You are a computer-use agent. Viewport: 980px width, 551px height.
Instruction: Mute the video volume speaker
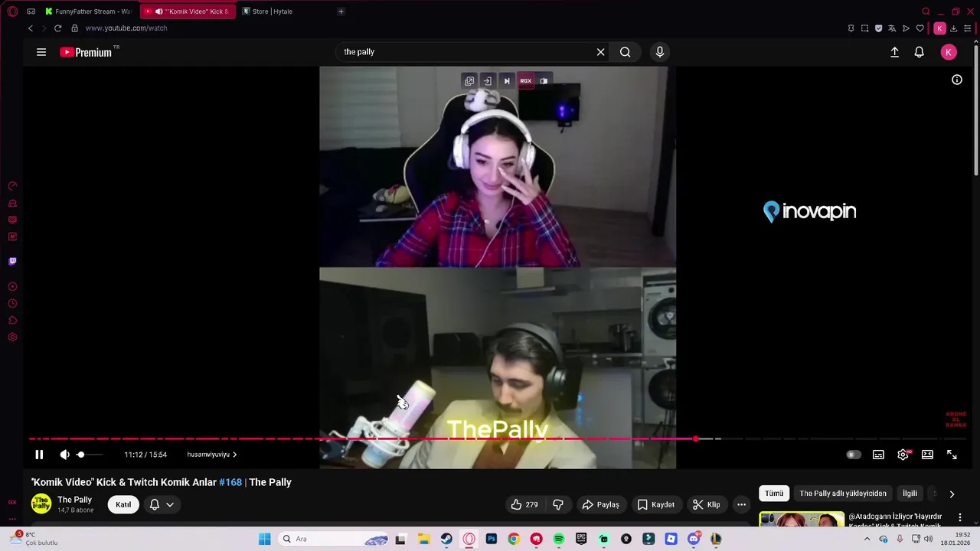coord(65,455)
